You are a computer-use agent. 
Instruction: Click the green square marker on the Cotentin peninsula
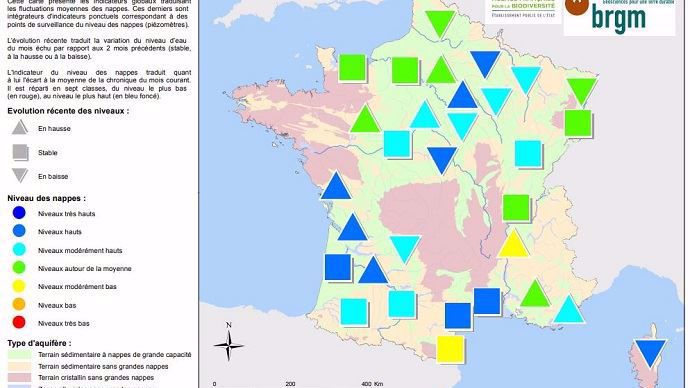(352, 68)
